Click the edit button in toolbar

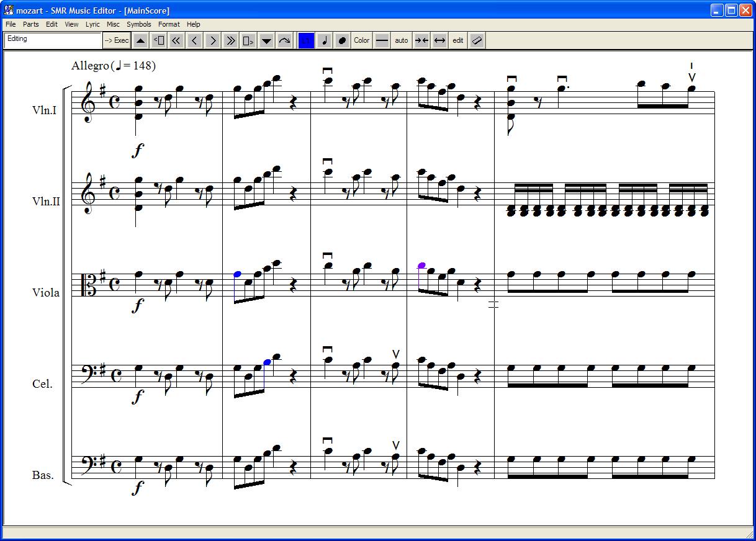(457, 40)
